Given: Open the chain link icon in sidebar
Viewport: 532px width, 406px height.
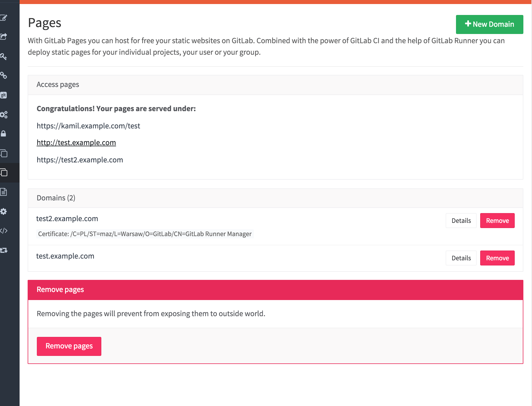Looking at the screenshot, I should click(x=4, y=75).
